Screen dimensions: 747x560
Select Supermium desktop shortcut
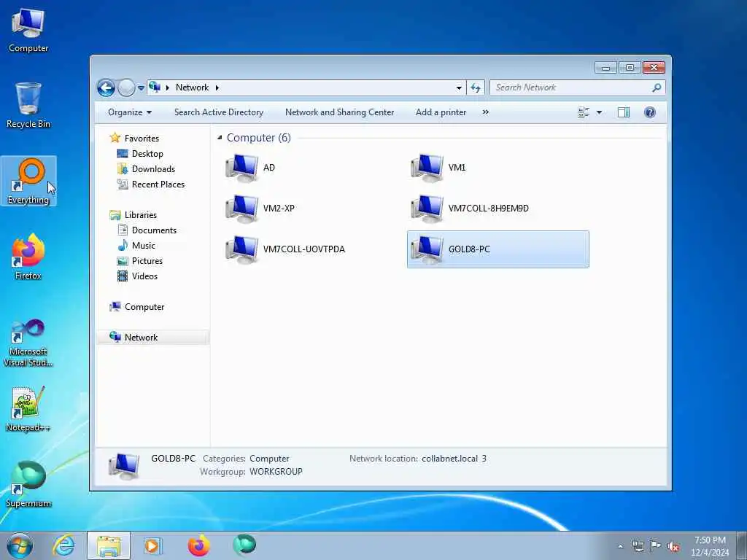28,485
